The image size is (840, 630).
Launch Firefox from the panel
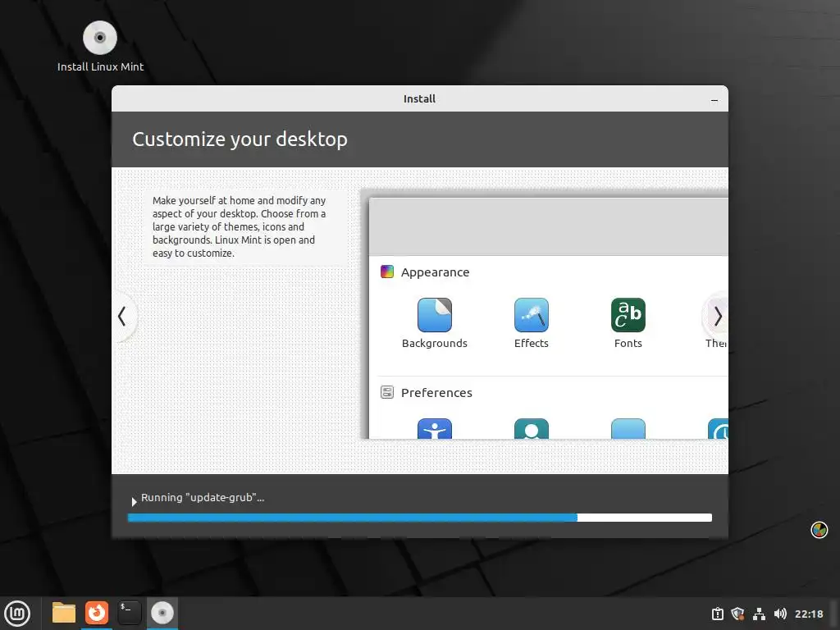97,613
